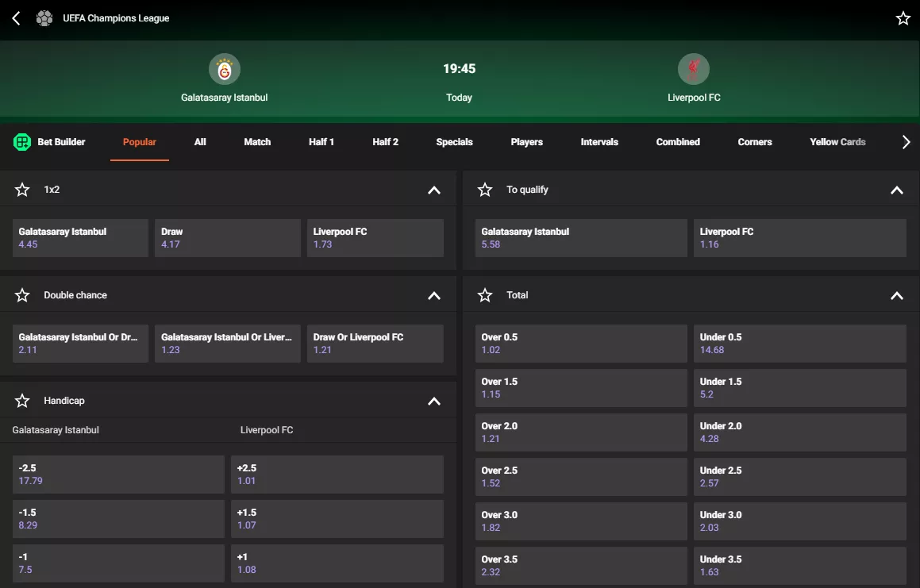Screen dimensions: 920x588
Task: Click the back arrow in the header
Action: (x=14, y=19)
